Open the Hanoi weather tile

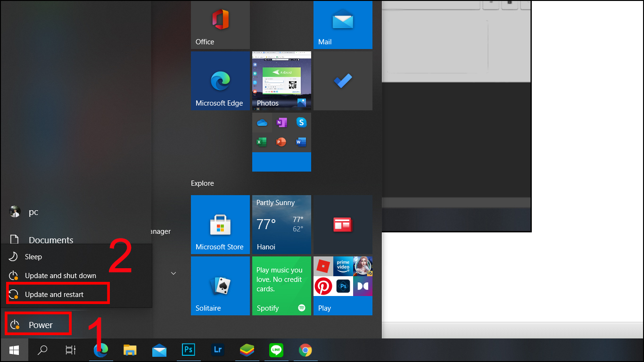click(x=281, y=224)
